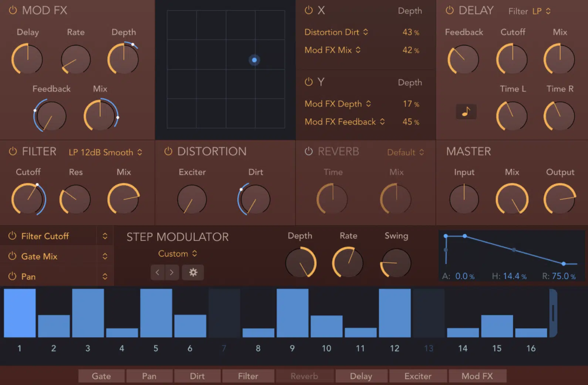Disable the X axis power button

click(x=308, y=10)
